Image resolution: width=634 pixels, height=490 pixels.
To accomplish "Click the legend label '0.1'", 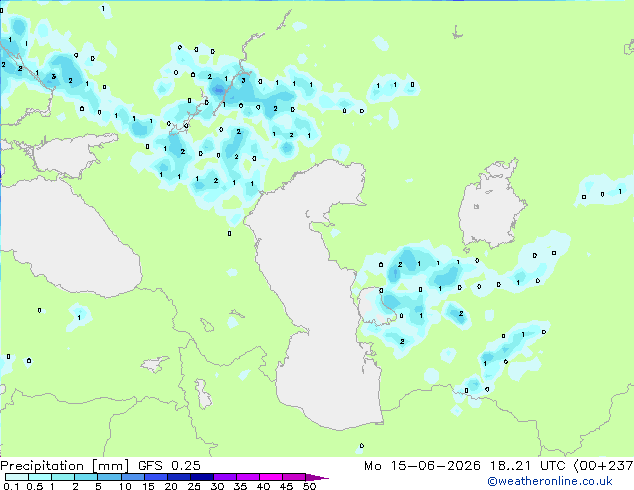I will coord(11,486).
